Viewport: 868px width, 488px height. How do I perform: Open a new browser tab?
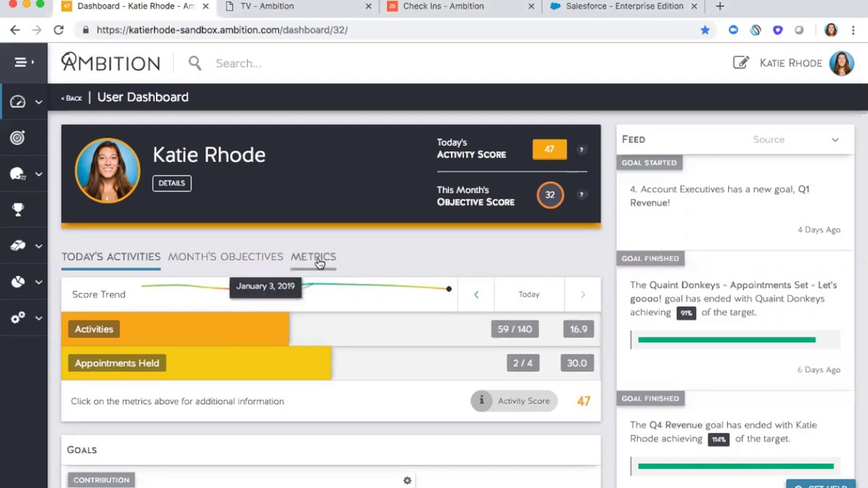[x=719, y=6]
